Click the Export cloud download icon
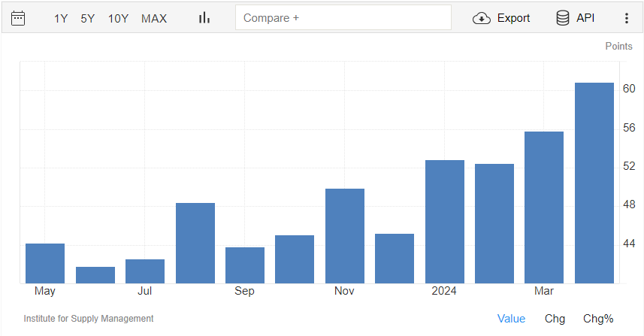Image resolution: width=644 pixels, height=336 pixels. pos(482,18)
